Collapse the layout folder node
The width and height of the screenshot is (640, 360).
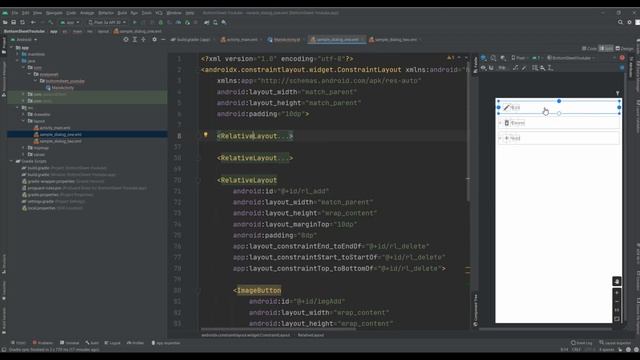pyautogui.click(x=24, y=121)
